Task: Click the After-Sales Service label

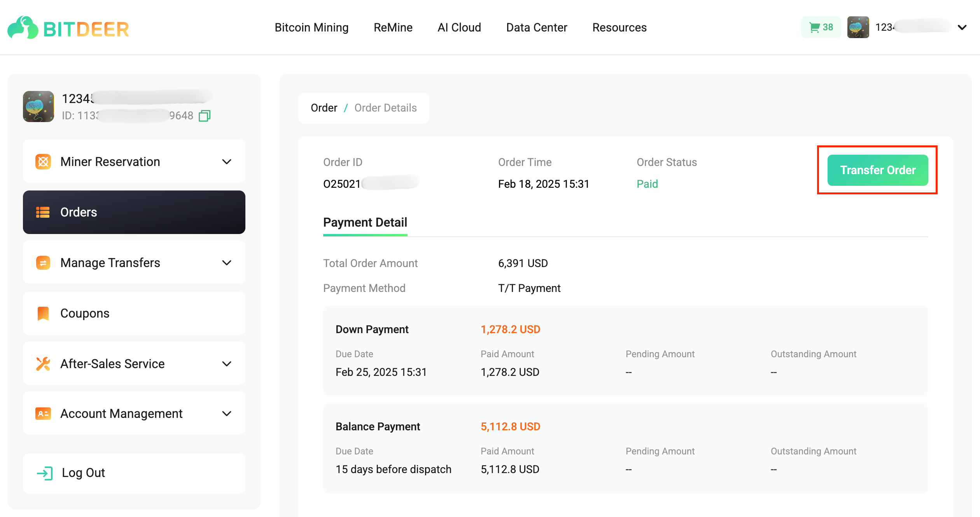Action: [112, 364]
